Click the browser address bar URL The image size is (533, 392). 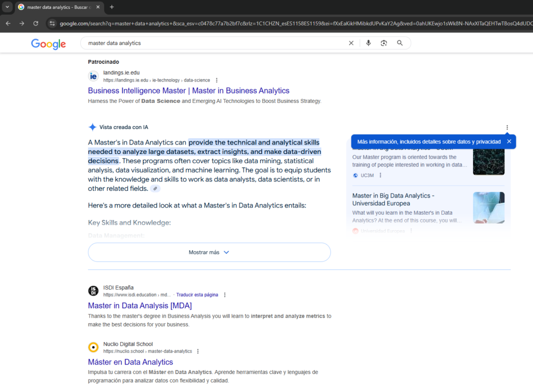click(296, 23)
